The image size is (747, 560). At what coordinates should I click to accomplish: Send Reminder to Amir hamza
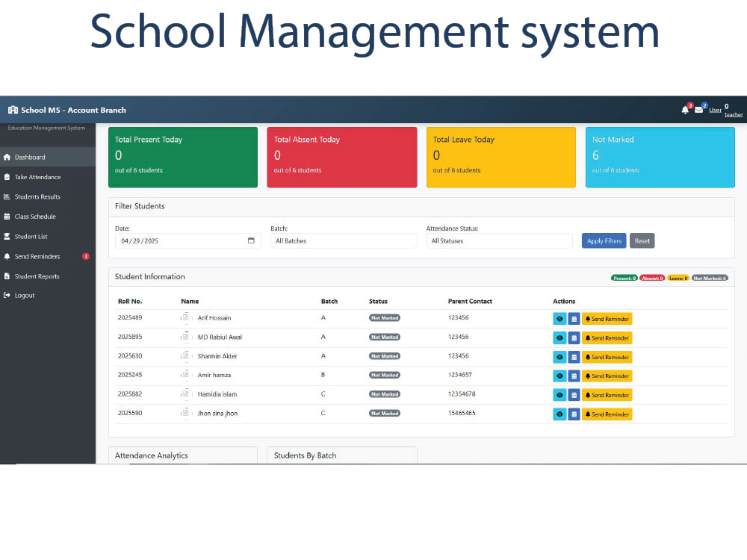point(607,376)
